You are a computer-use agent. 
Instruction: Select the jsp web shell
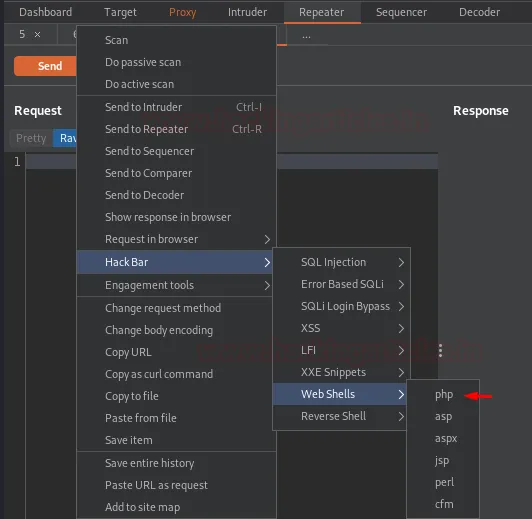[443, 461]
